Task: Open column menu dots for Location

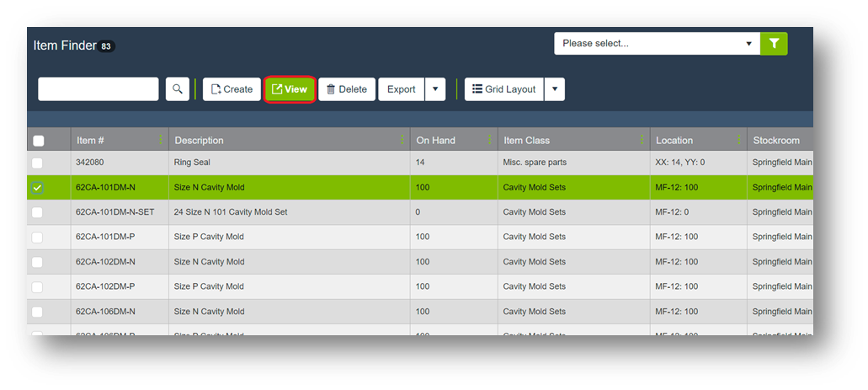Action: point(738,140)
